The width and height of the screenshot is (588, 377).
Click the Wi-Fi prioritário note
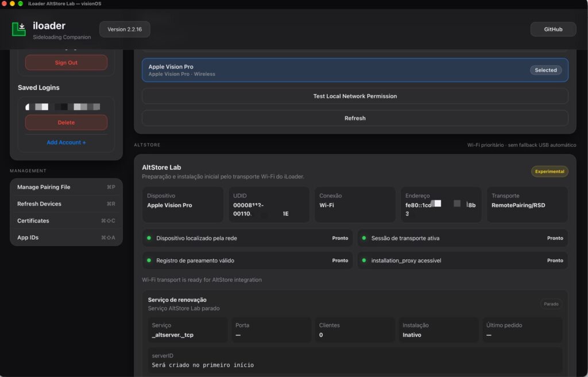(x=521, y=145)
